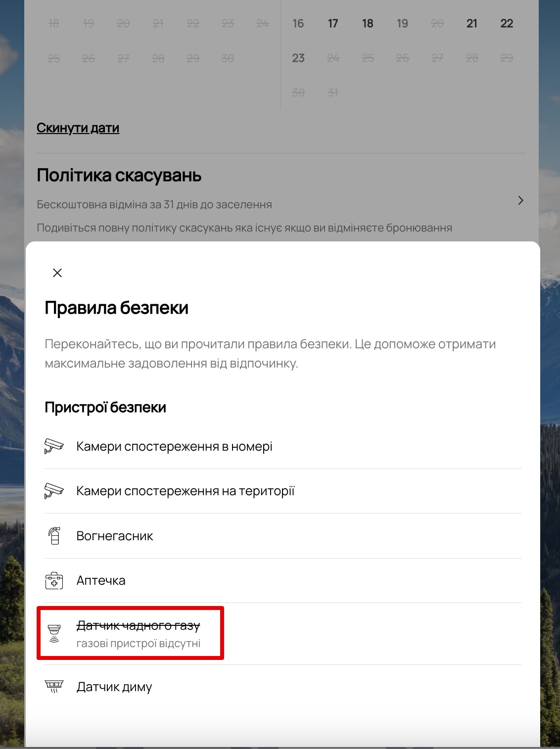This screenshot has height=749, width=560.
Task: Click the carbon monoxide detector icon
Action: coord(54,634)
